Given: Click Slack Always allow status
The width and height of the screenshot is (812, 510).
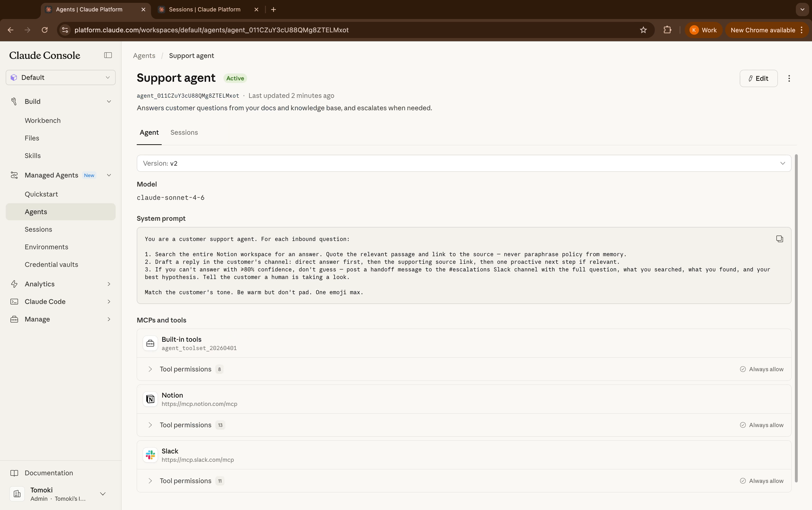Looking at the screenshot, I should [761, 481].
